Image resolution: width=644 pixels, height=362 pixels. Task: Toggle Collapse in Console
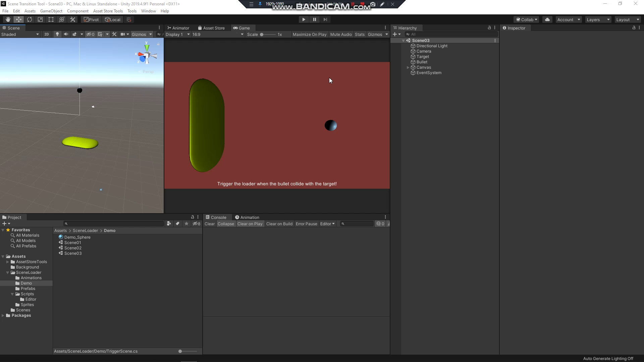(226, 224)
